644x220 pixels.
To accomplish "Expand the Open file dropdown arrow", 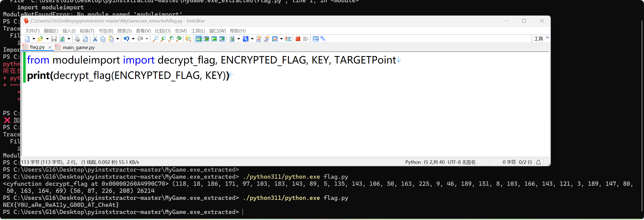I will point(47,39).
